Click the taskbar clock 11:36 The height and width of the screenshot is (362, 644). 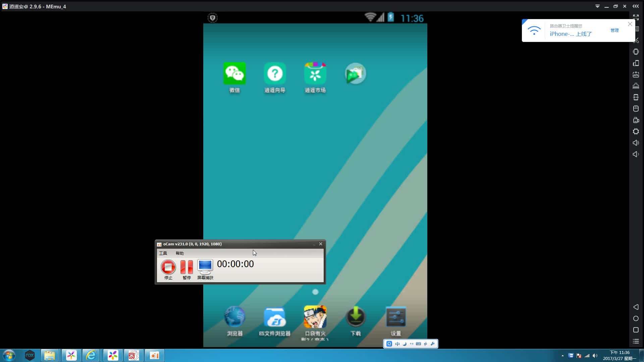click(620, 355)
